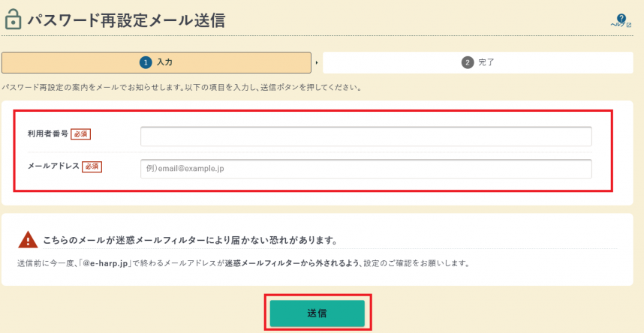Image resolution: width=644 pixels, height=333 pixels.
Task: Focus the メールアドレス input field
Action: pyautogui.click(x=366, y=169)
